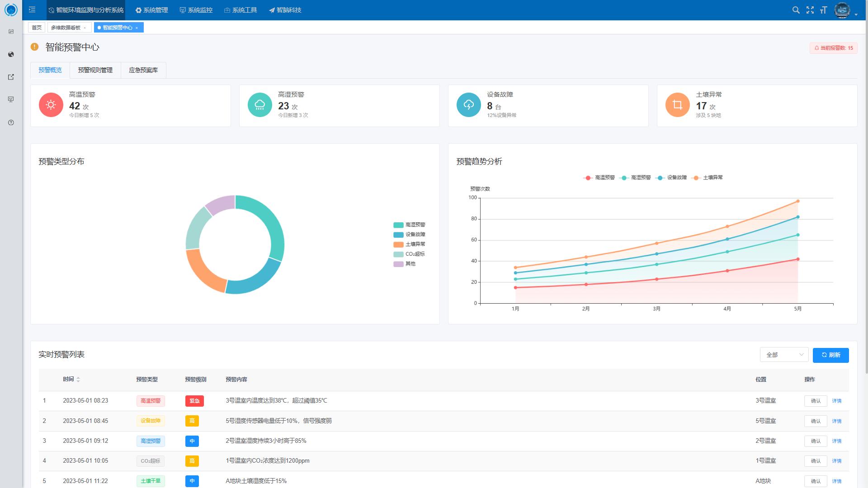
Task: Open the help question mark icon
Action: 11,122
